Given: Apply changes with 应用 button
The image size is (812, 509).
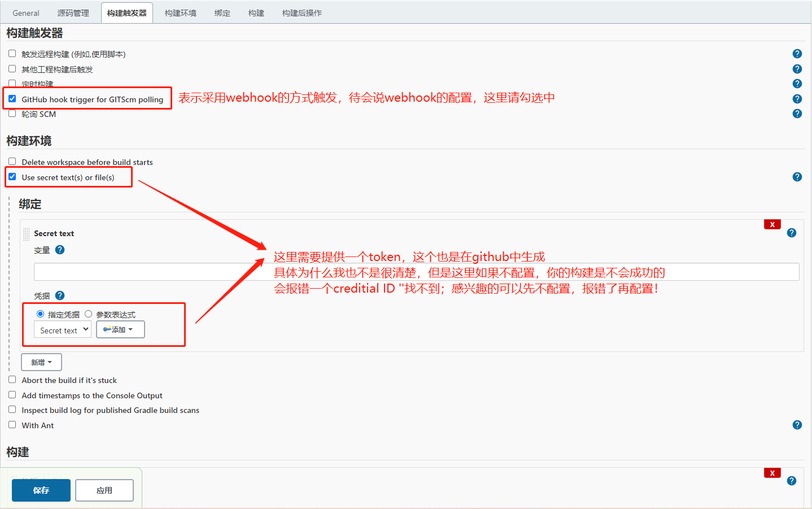Looking at the screenshot, I should point(104,490).
